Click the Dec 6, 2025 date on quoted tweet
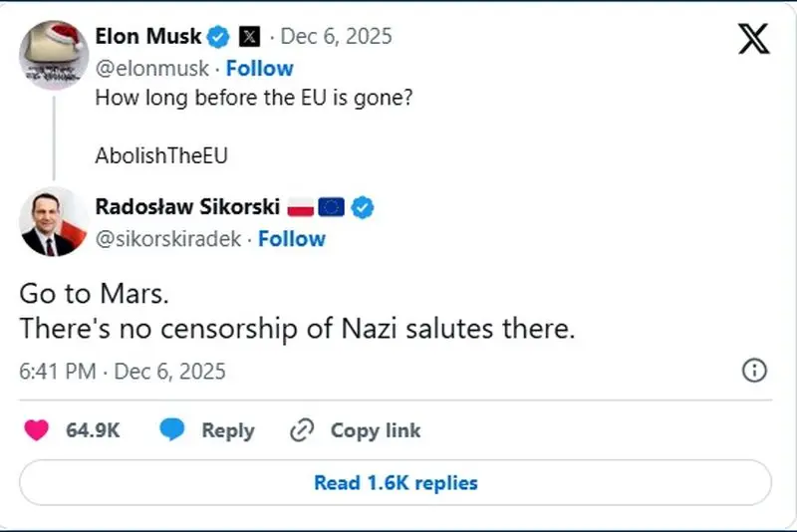The width and height of the screenshot is (797, 532). 337,37
